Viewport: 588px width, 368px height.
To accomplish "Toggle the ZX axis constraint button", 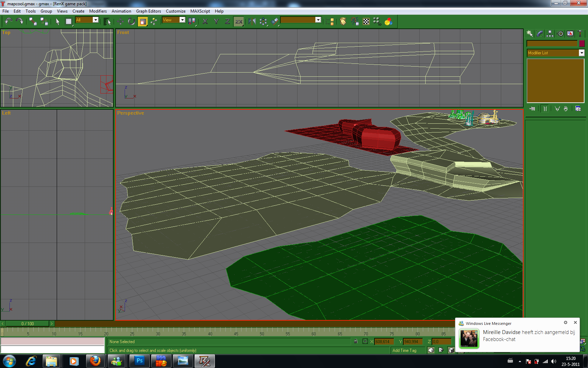I will [239, 21].
